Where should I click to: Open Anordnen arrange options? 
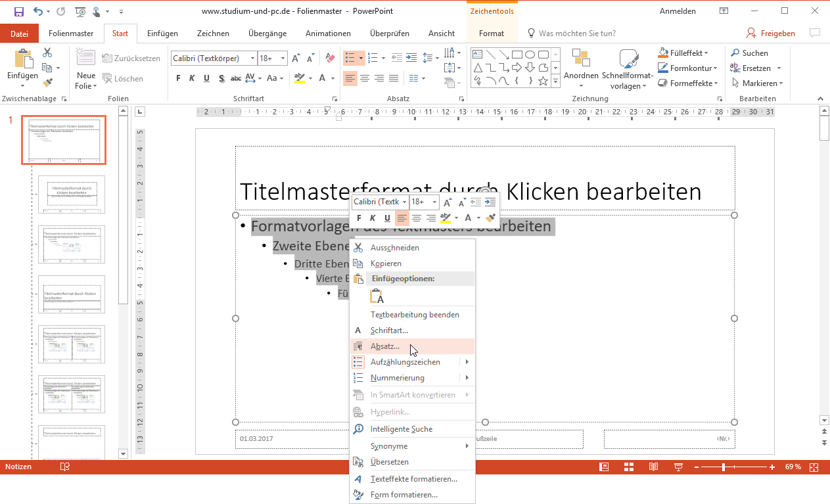tap(581, 68)
